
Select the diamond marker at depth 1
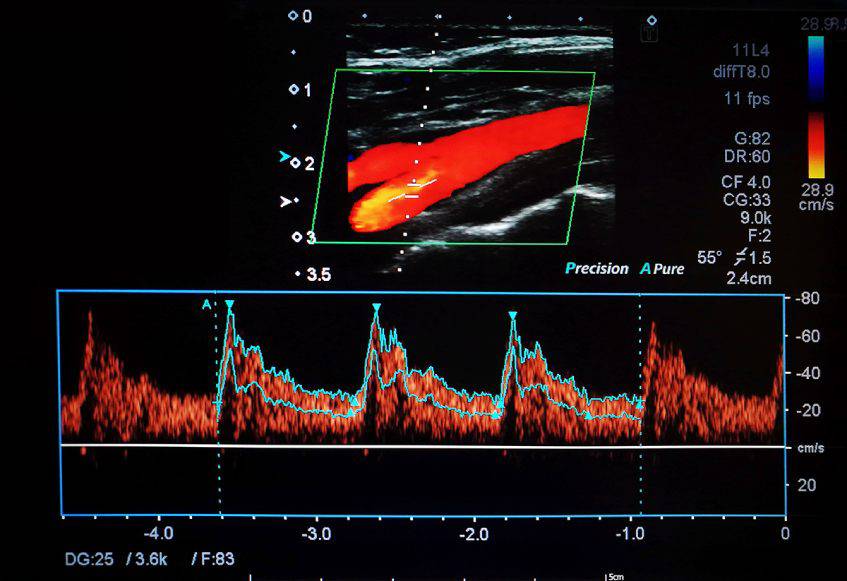(294, 90)
